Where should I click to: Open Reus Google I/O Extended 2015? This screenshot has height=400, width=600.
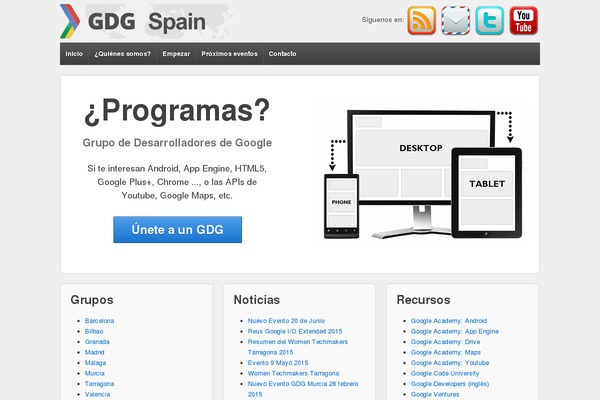[295, 331]
